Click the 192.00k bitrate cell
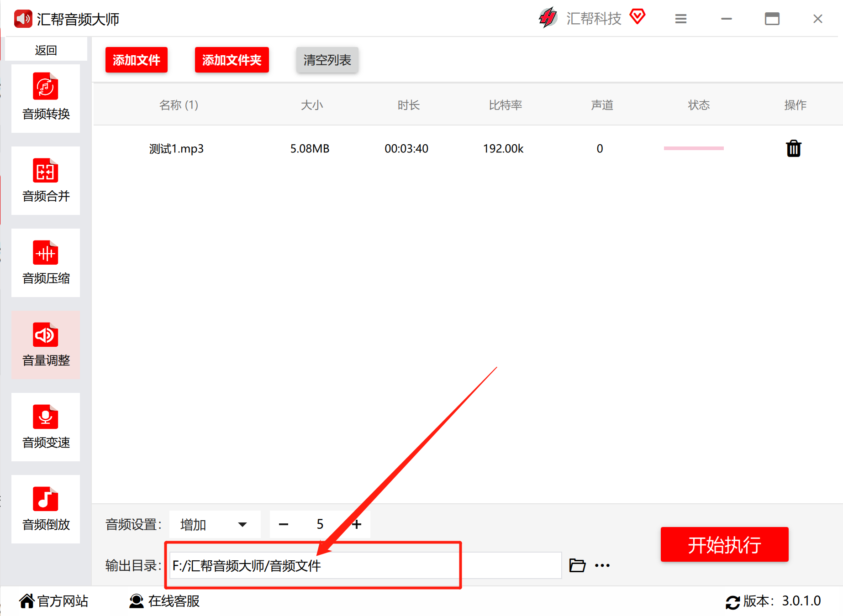843x616 pixels. [503, 148]
